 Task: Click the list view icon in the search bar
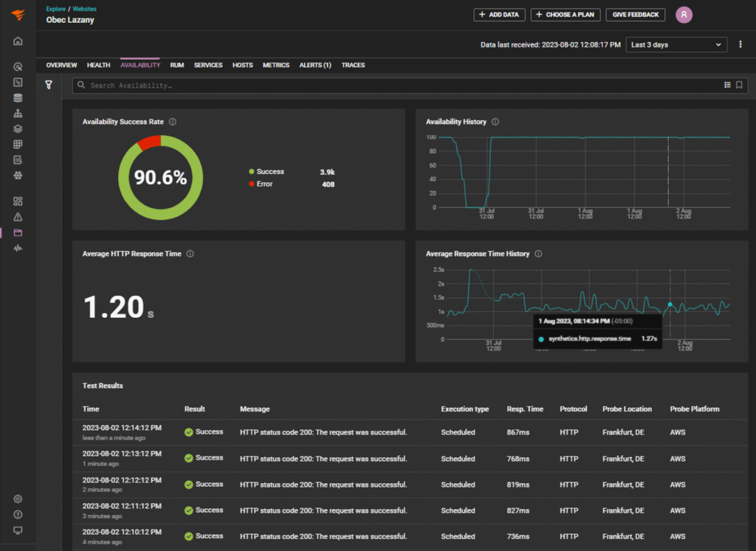(727, 85)
